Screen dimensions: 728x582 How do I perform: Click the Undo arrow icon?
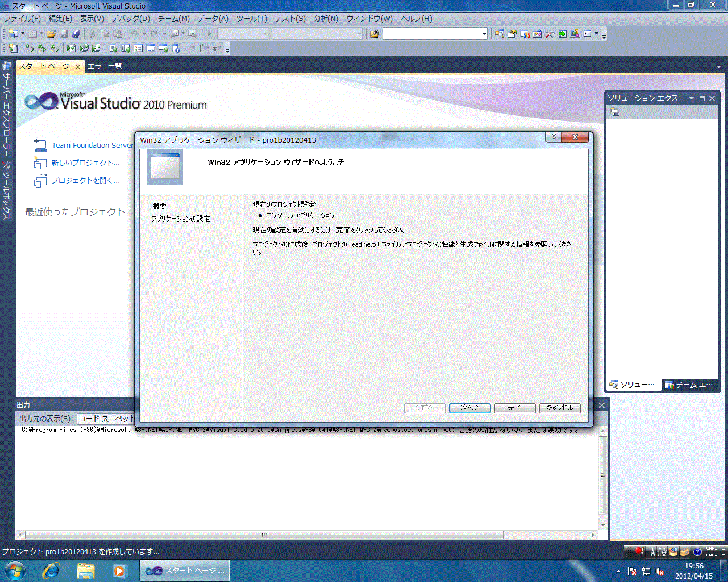(134, 34)
